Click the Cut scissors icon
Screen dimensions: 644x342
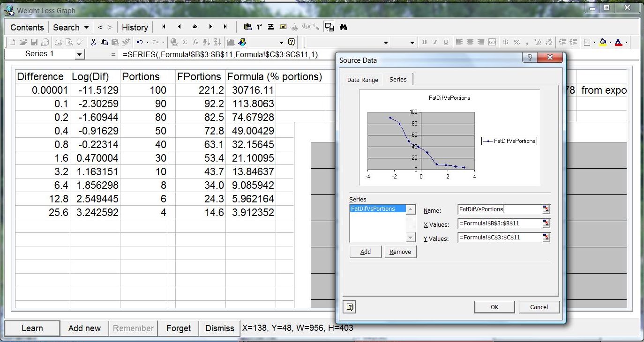point(93,42)
